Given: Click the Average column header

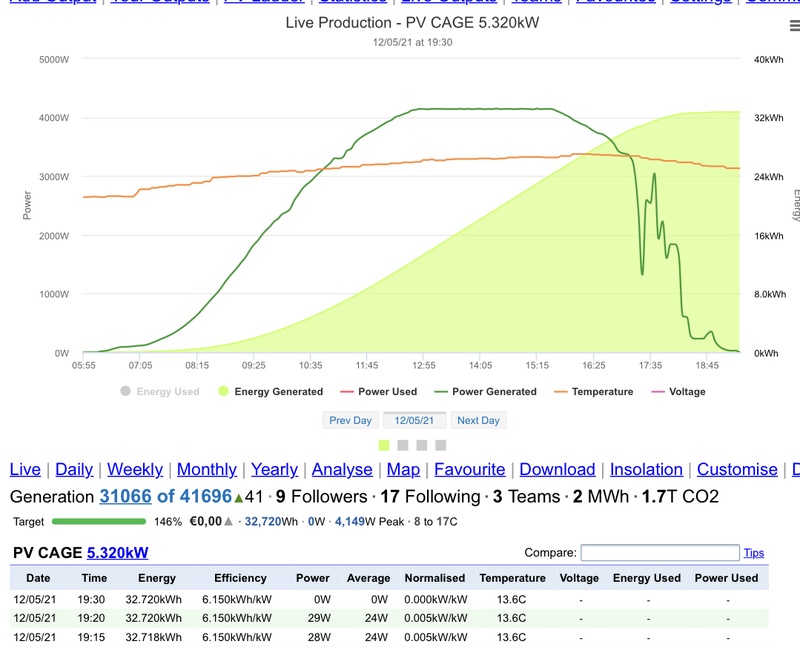Looking at the screenshot, I should (x=368, y=578).
